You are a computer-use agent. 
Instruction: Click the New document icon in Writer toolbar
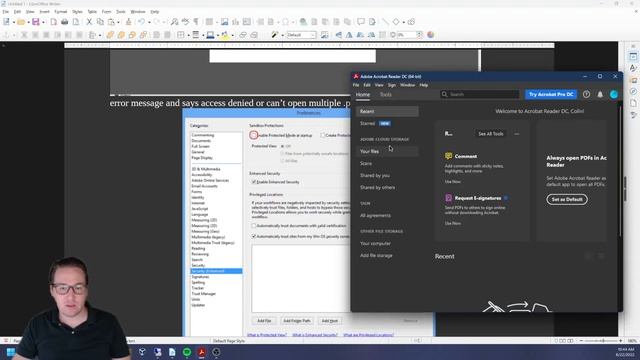tap(7, 22)
